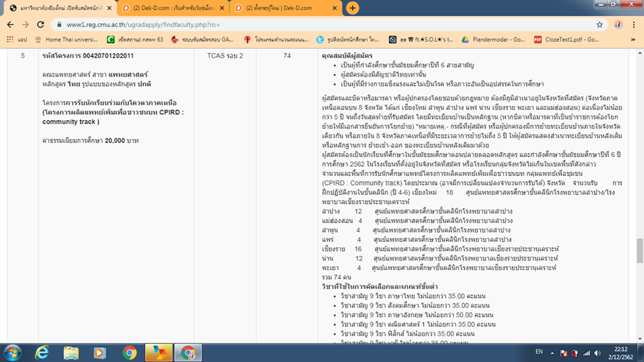Open the ClozeTest1.pdf bookmark

(566, 40)
